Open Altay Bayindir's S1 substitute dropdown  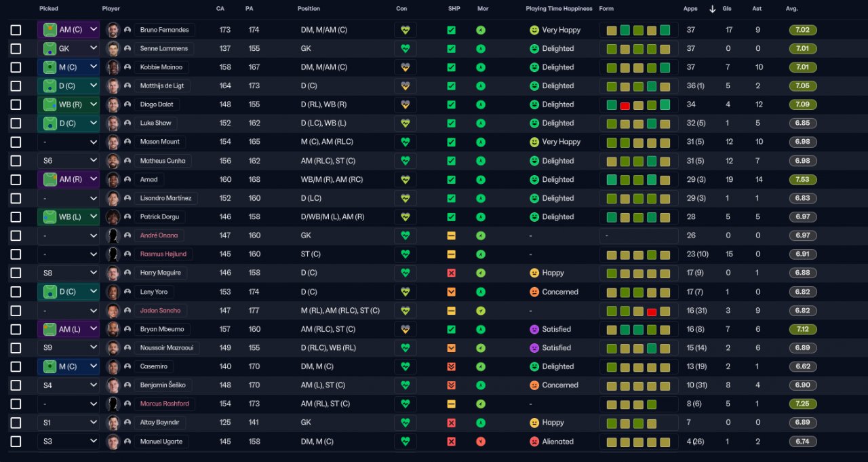[x=68, y=423]
